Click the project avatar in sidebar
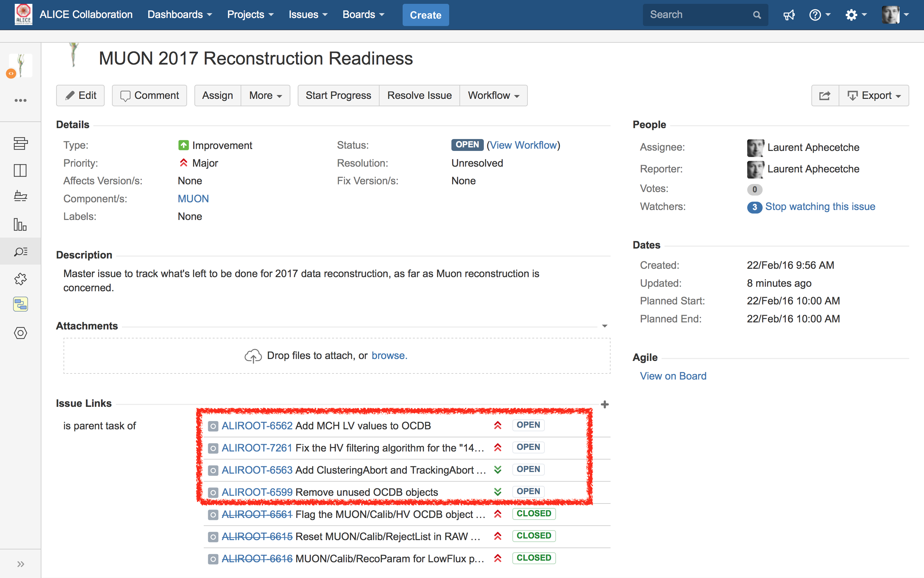Screen dimensions: 924x578 (20, 66)
